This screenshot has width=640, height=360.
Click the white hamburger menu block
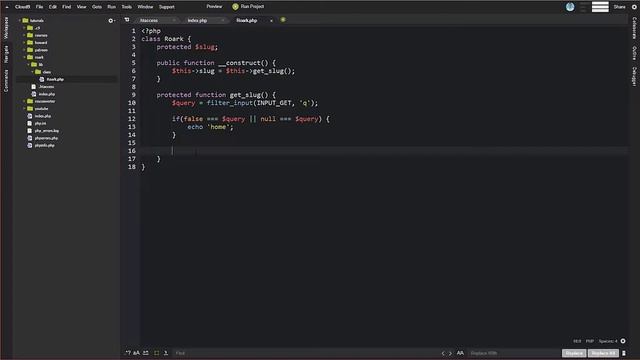pyautogui.click(x=600, y=7)
